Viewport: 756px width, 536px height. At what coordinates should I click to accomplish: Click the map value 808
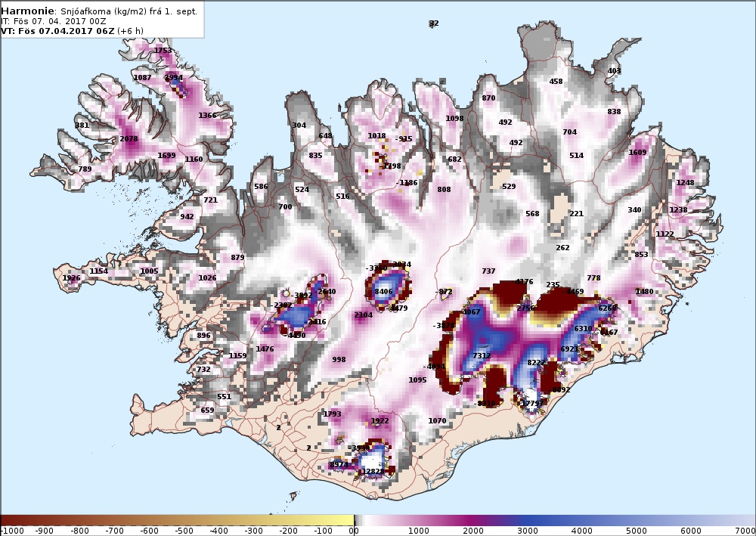click(445, 190)
